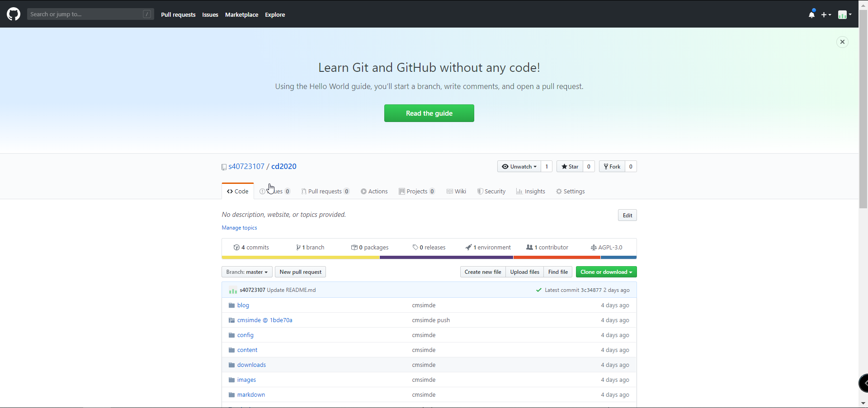Open the Clone or download dropdown

click(x=606, y=272)
